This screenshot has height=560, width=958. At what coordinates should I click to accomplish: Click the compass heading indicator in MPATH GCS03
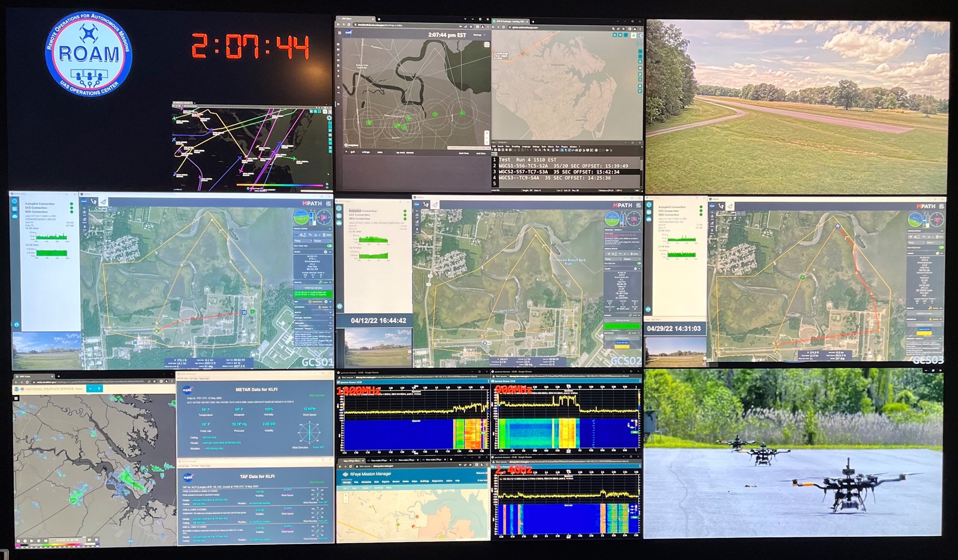(x=936, y=220)
